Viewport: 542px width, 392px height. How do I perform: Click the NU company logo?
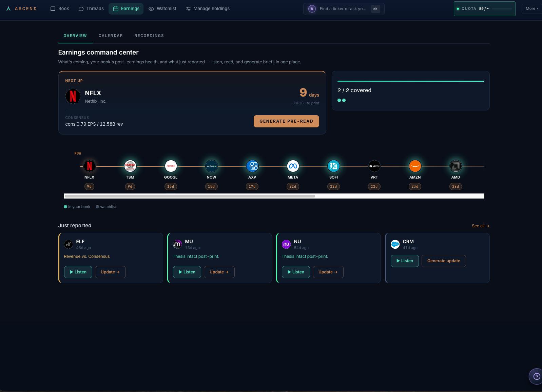point(286,244)
